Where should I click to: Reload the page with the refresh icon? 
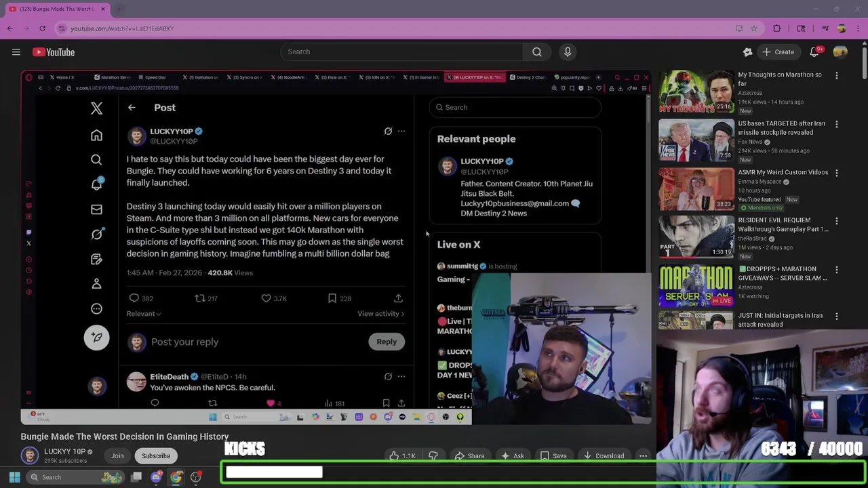click(42, 28)
